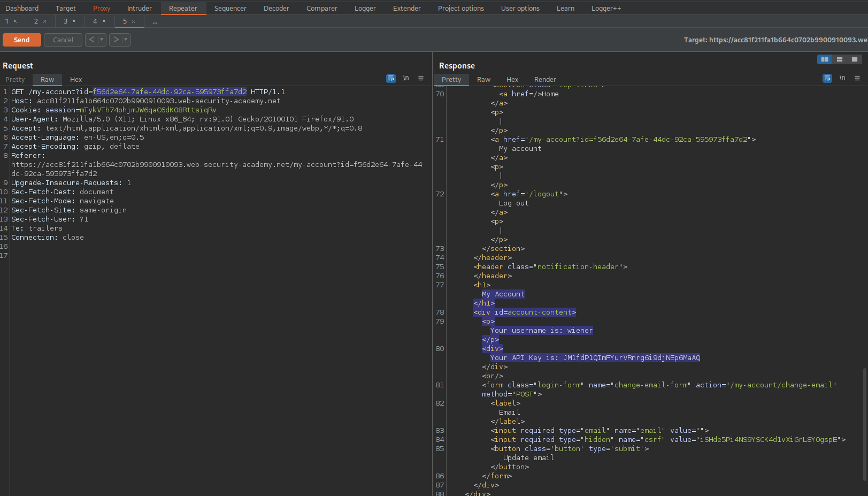Viewport: 868px width, 496px height.
Task: Click the session cookie value
Action: pyautogui.click(x=148, y=110)
